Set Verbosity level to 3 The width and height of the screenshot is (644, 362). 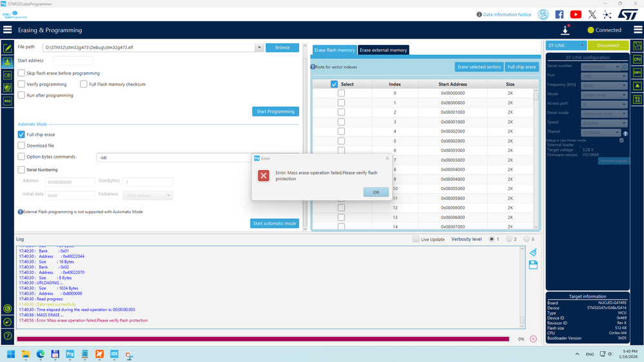click(x=527, y=239)
